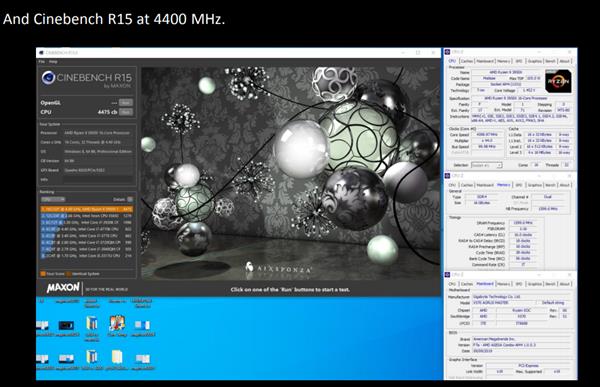
Task: Switch to SPD tab in CPU-tab CPU-Z window
Action: pos(519,61)
